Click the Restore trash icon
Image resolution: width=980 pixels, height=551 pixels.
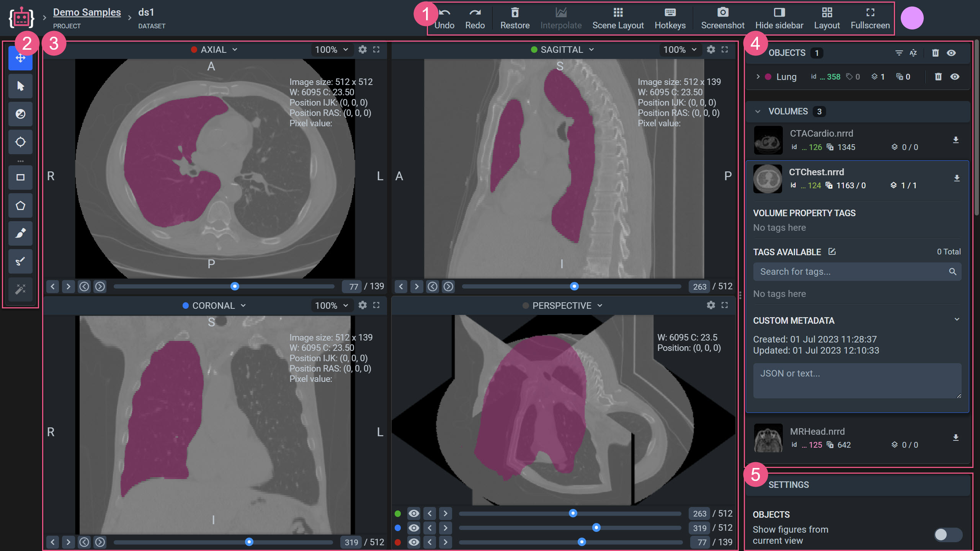(x=515, y=13)
